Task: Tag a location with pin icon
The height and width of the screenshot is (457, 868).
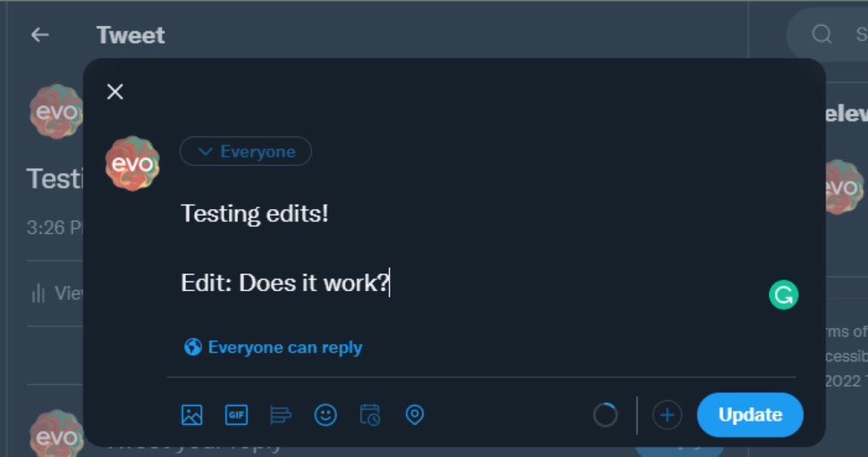Action: click(415, 415)
